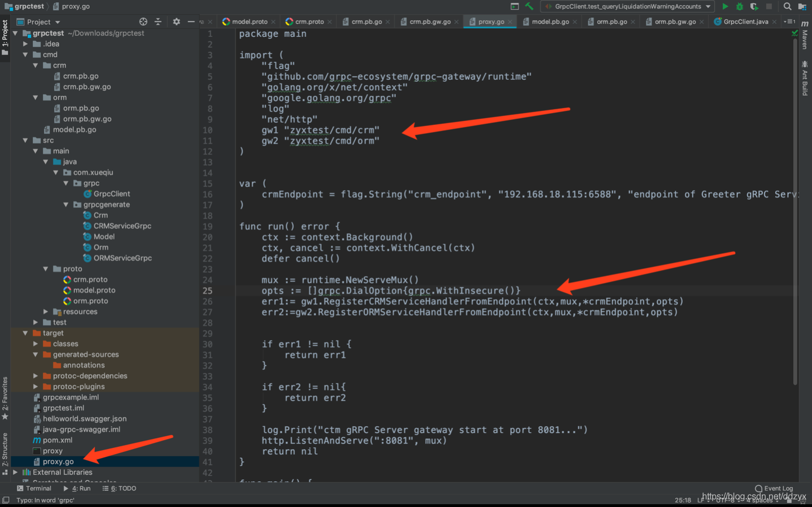Close the model.proto editor tab
The height and width of the screenshot is (507, 812).
click(273, 22)
